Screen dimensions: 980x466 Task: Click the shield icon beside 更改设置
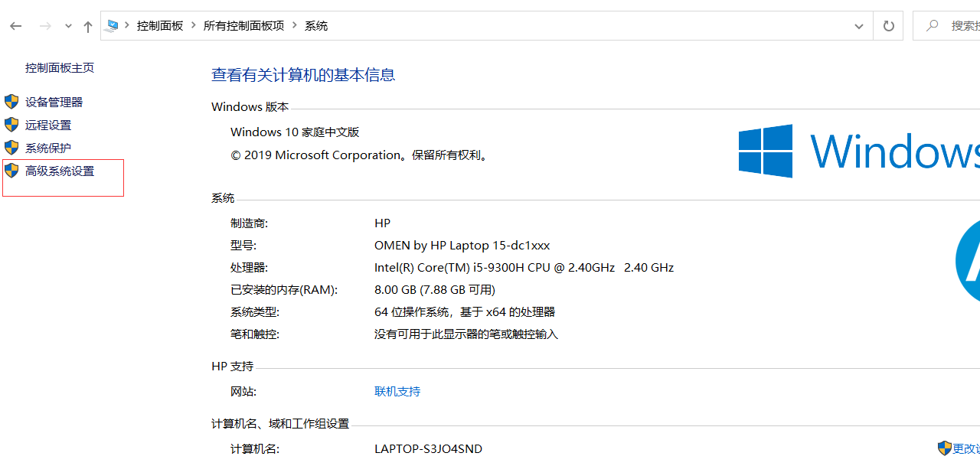[x=945, y=448]
